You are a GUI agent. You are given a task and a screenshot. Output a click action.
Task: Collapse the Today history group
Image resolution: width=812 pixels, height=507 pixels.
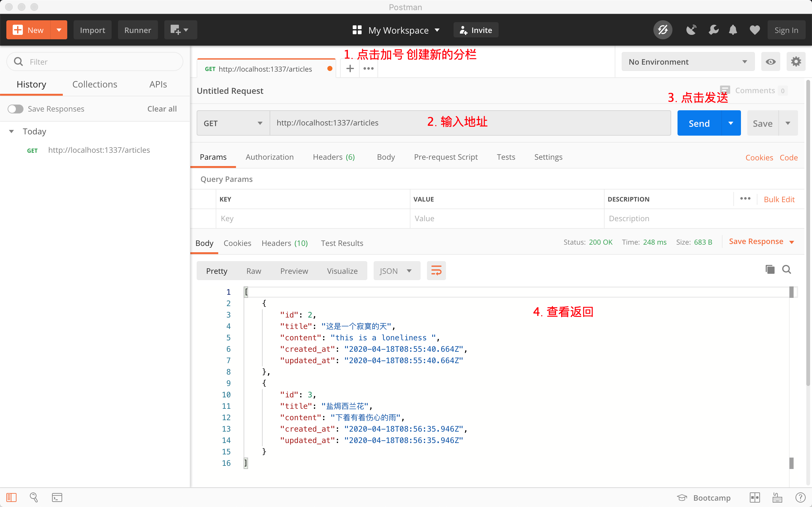point(12,132)
